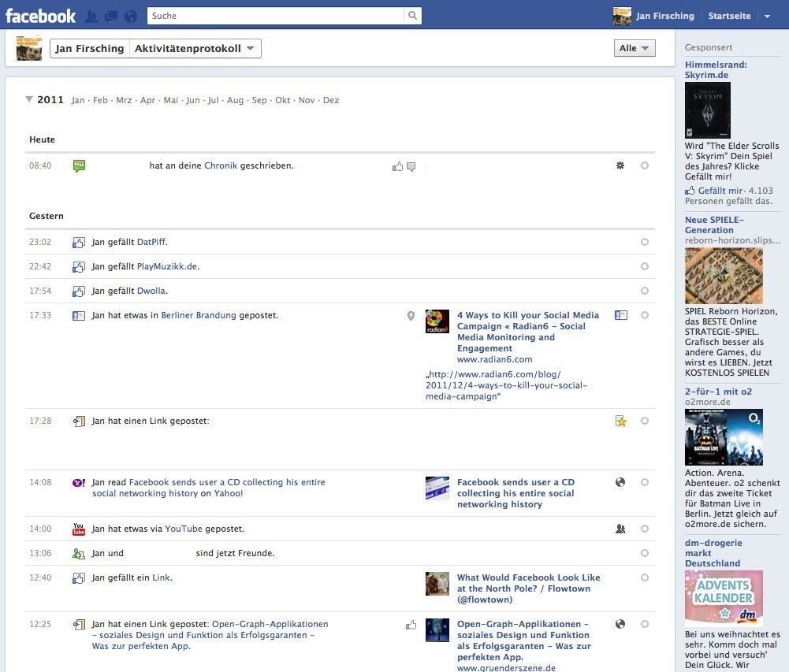The height and width of the screenshot is (672, 789).
Task: Toggle the circle in the 17:28 link row
Action: [645, 421]
